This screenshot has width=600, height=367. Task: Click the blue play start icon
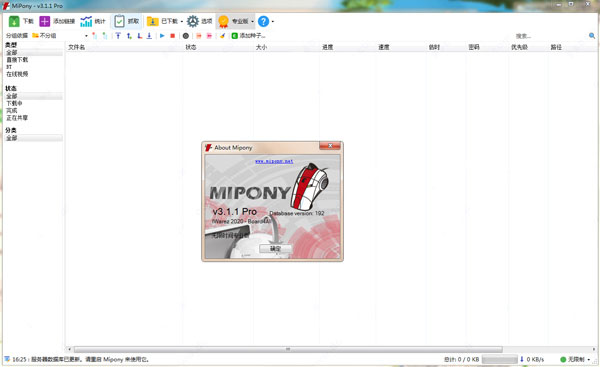(x=162, y=36)
